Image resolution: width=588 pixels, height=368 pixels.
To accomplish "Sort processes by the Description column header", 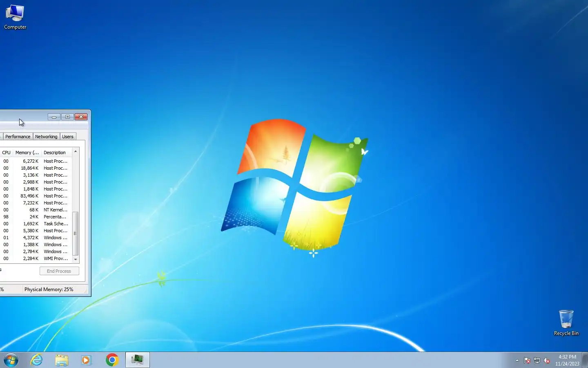I will point(56,153).
